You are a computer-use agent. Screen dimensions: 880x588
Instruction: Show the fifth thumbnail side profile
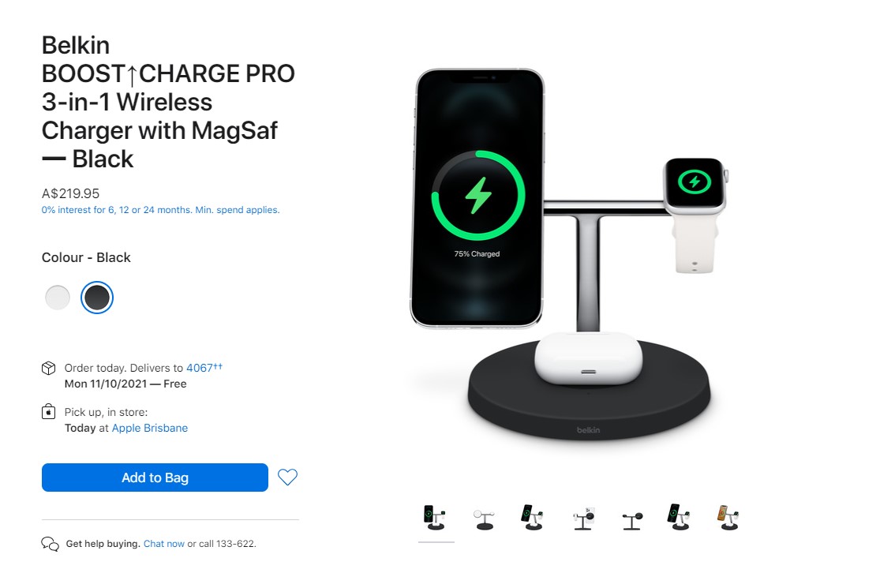632,521
